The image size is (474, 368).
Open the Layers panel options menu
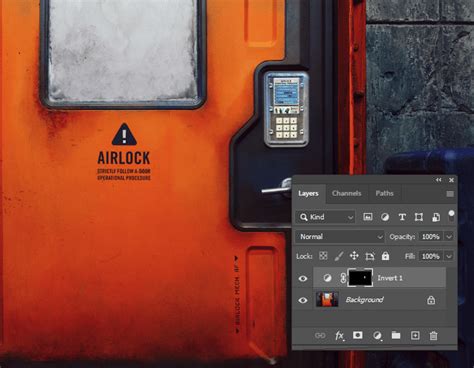(450, 194)
